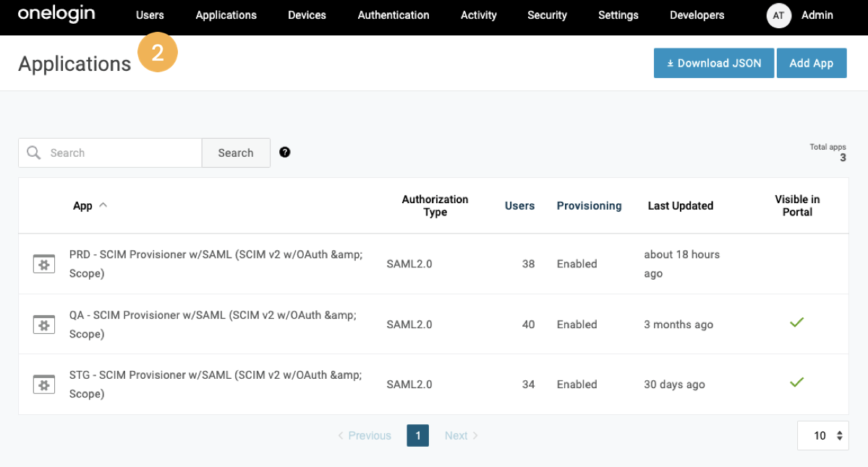Open the Users menu

[x=150, y=15]
